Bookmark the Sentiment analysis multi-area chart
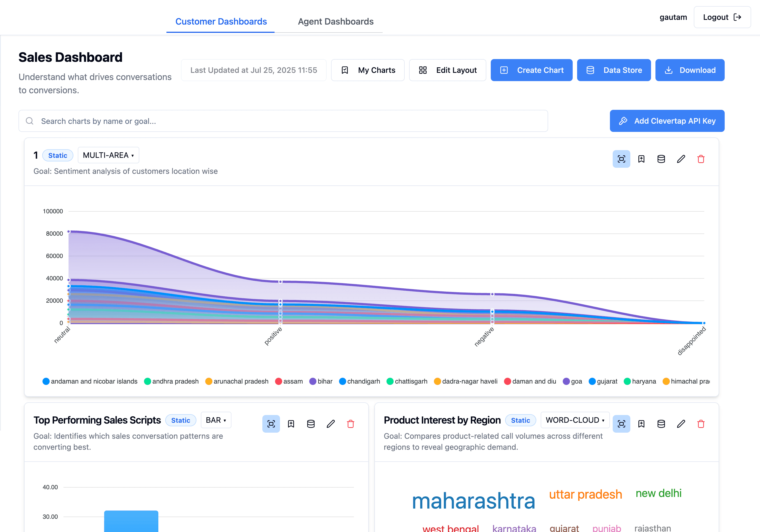 [x=641, y=159]
